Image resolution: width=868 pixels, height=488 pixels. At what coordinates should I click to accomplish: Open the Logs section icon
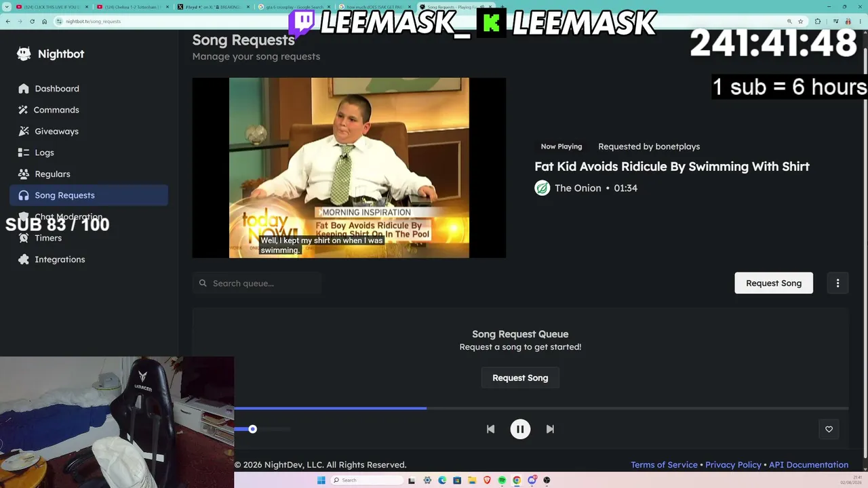[x=24, y=152]
